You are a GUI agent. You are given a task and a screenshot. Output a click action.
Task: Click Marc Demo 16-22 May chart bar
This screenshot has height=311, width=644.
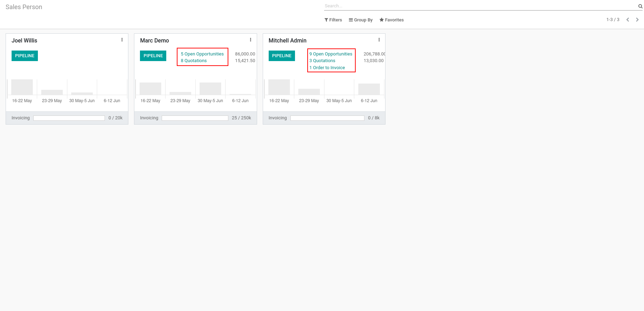pyautogui.click(x=150, y=88)
